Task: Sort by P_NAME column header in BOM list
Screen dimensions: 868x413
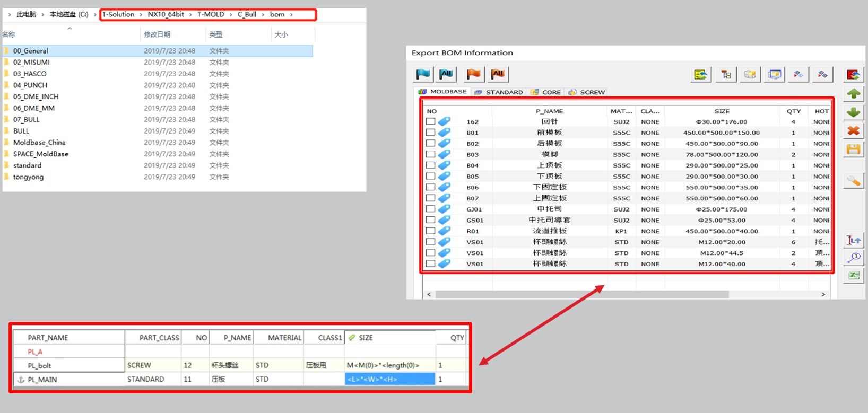Action: pyautogui.click(x=549, y=111)
